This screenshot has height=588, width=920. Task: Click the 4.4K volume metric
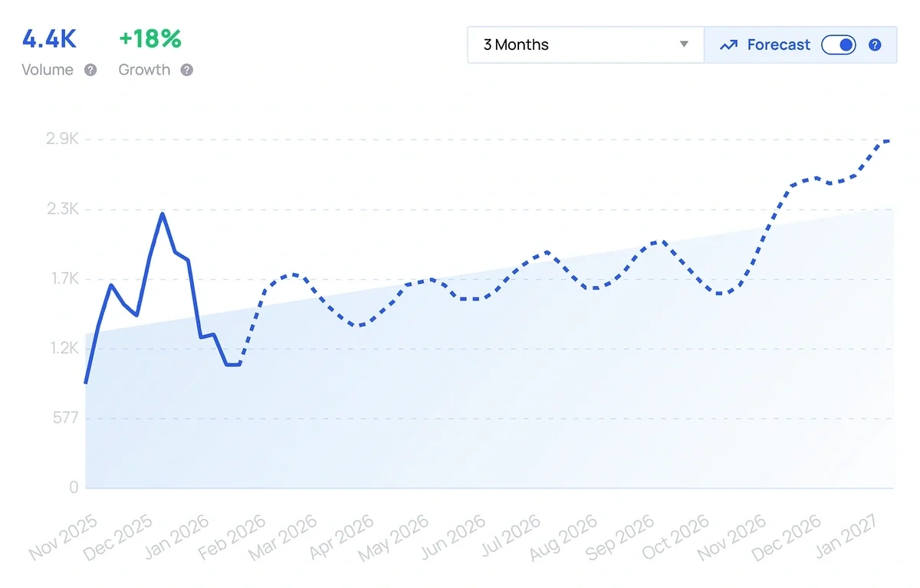click(48, 40)
